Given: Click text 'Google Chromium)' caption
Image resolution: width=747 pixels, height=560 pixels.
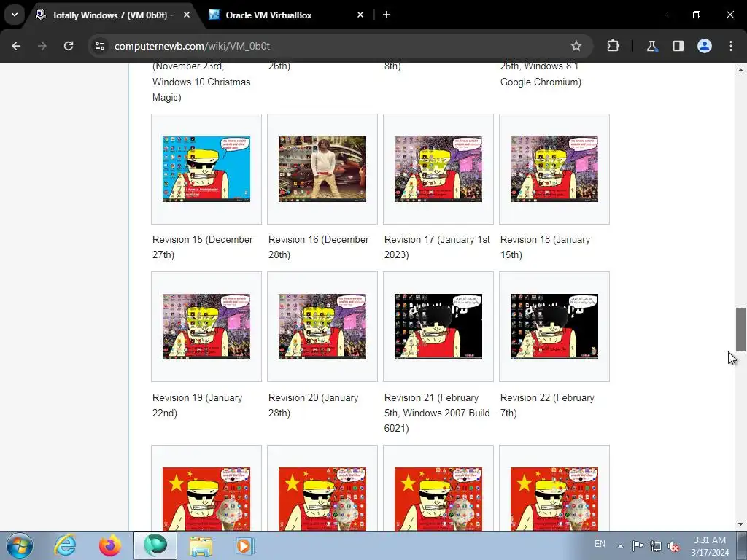Looking at the screenshot, I should [x=541, y=82].
